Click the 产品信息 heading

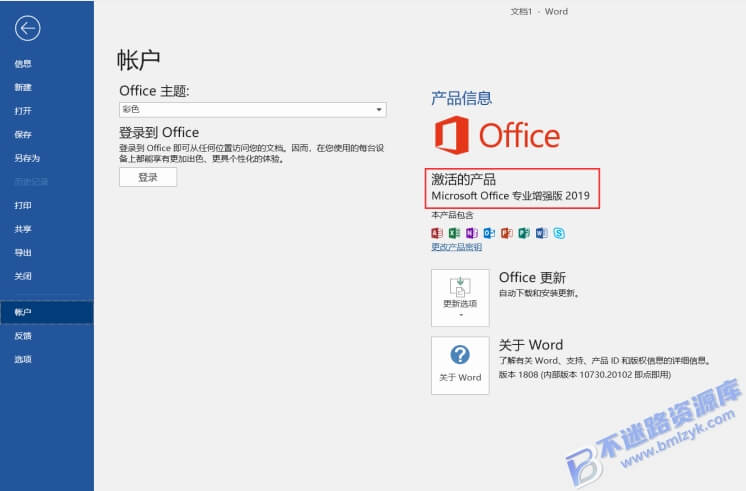(461, 98)
